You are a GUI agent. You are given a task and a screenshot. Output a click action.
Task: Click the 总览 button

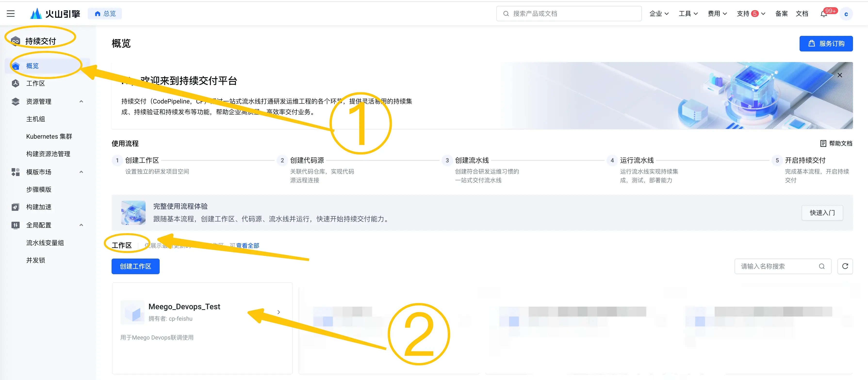click(105, 14)
